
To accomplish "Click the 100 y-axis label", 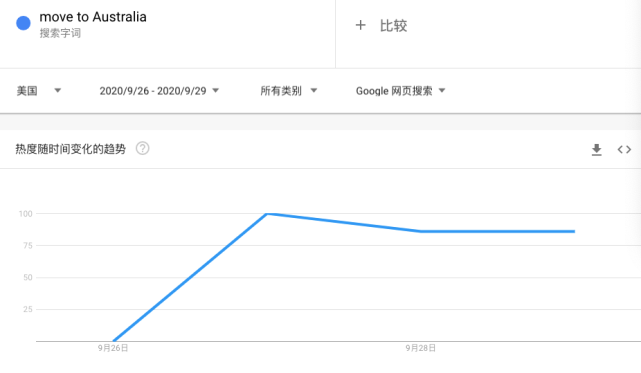I will click(x=25, y=213).
